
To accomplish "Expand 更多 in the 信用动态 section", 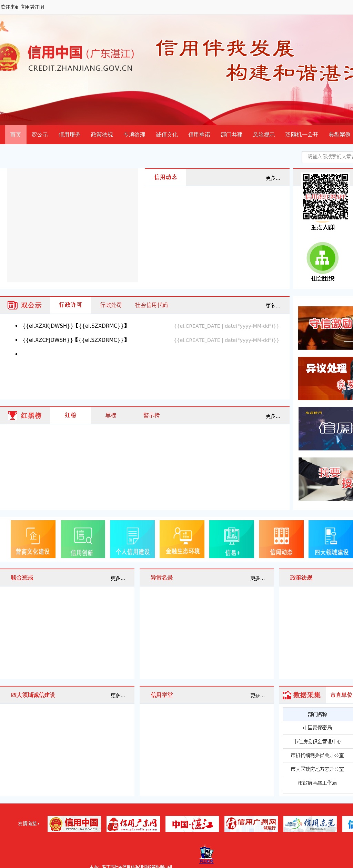I will (273, 178).
